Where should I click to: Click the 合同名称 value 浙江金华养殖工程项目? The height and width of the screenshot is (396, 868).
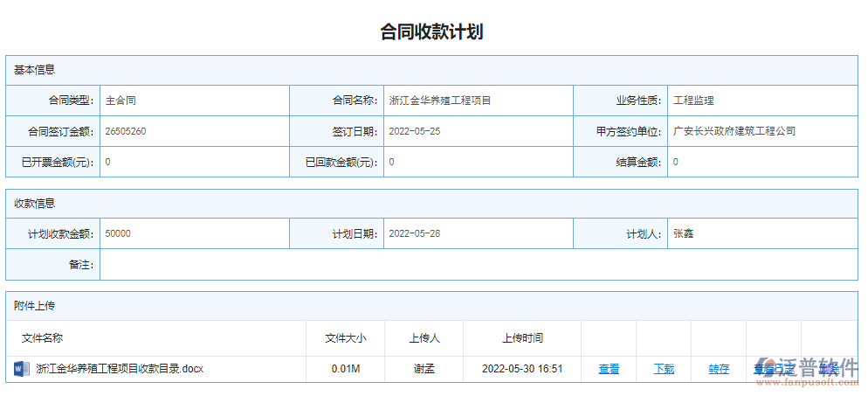point(440,101)
